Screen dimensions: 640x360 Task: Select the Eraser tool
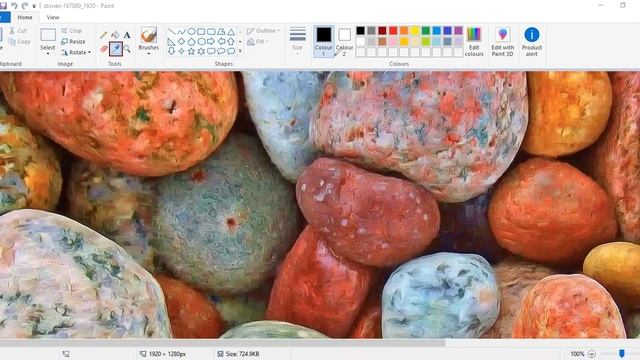tap(104, 49)
